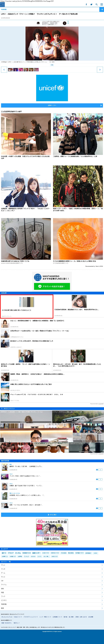Open the 相棒 月本幸子 photo feature
The image size is (104, 644).
click(x=26, y=505)
